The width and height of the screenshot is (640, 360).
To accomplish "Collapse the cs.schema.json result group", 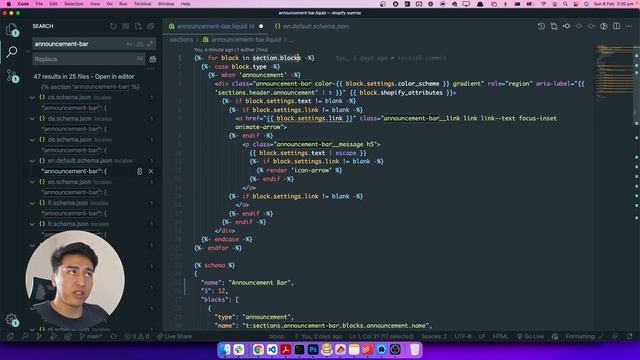I will point(32,98).
